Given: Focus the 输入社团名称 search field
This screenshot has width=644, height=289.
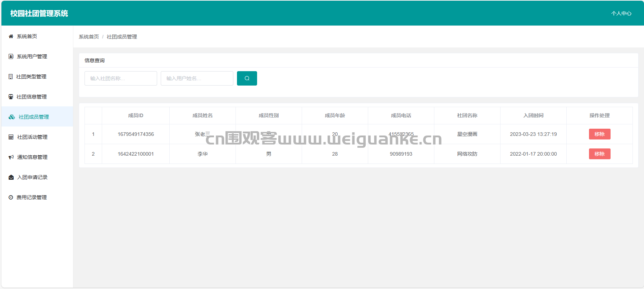Looking at the screenshot, I should (121, 78).
